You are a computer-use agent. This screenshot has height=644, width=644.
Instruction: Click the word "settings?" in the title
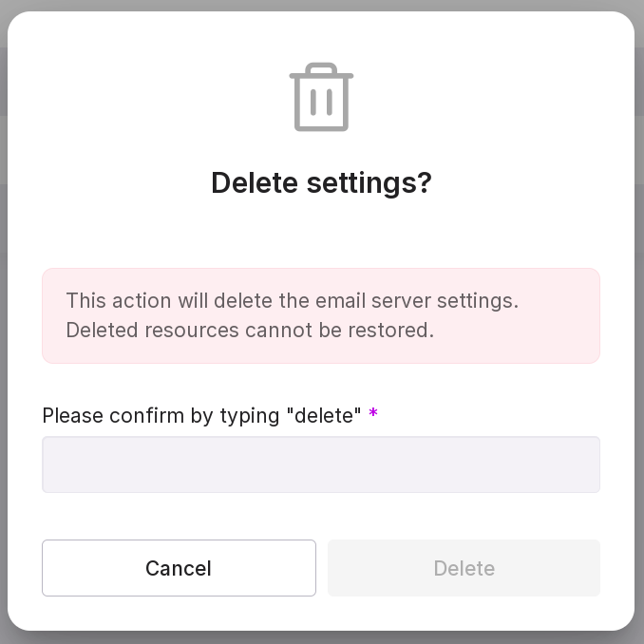[x=374, y=182]
